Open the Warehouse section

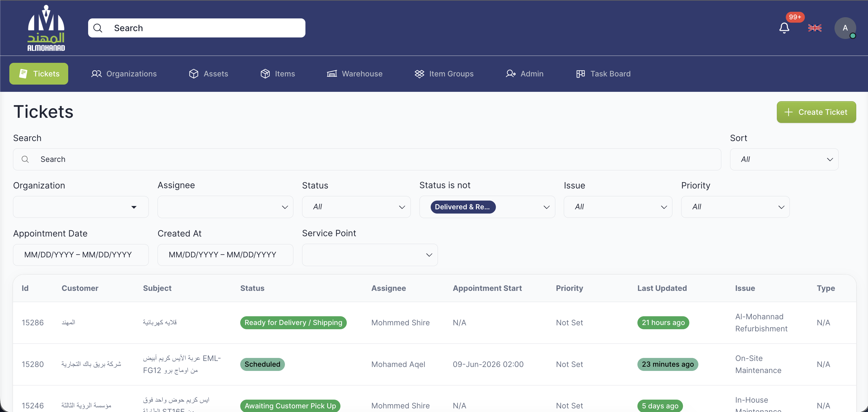355,73
